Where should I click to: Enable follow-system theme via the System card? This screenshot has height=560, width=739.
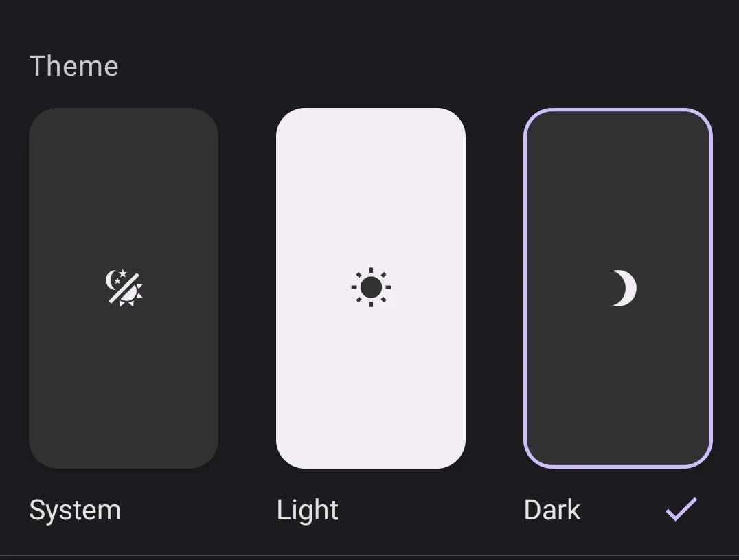124,206
